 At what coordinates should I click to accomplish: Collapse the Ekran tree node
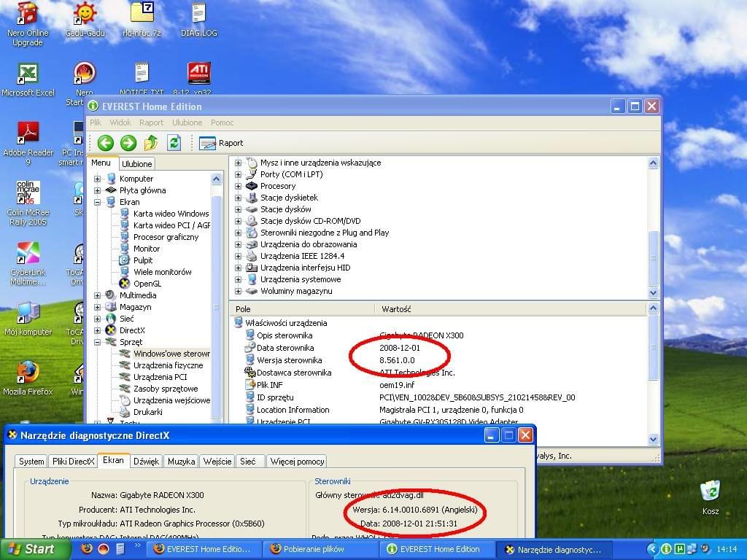[x=97, y=202]
